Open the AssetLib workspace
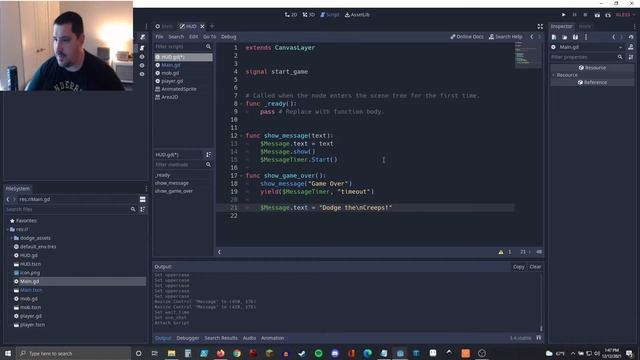Image resolution: width=640 pixels, height=360 pixels. pyautogui.click(x=357, y=15)
